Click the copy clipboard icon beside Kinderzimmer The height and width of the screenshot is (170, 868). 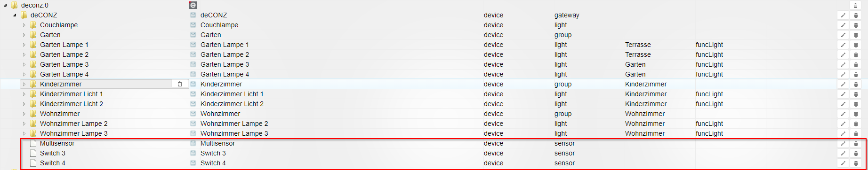179,84
